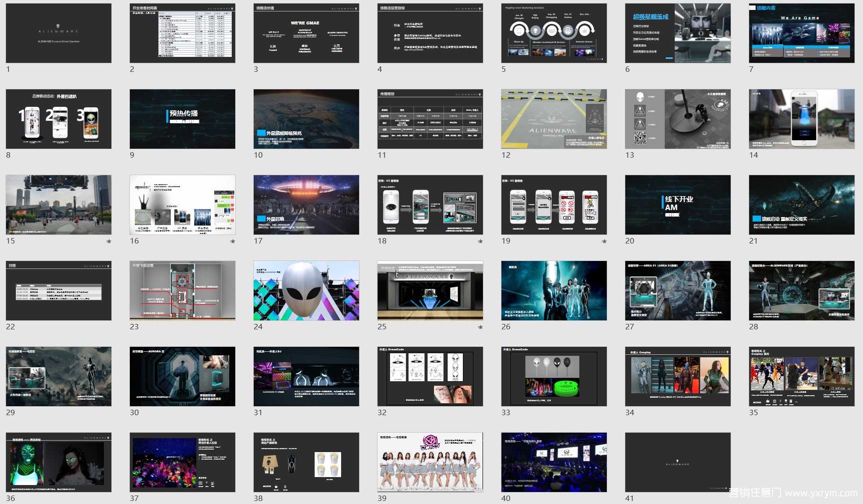Image resolution: width=863 pixels, height=504 pixels.
Task: Select slide 8 with three numbered phones
Action: [x=58, y=119]
